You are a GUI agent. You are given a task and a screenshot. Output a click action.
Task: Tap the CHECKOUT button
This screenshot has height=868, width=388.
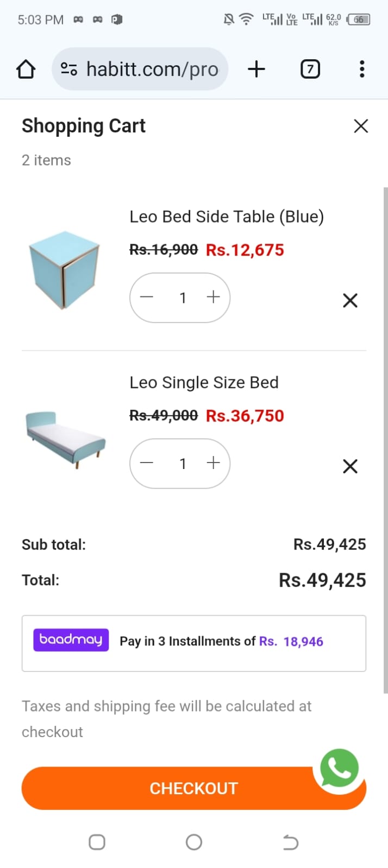[x=193, y=788]
